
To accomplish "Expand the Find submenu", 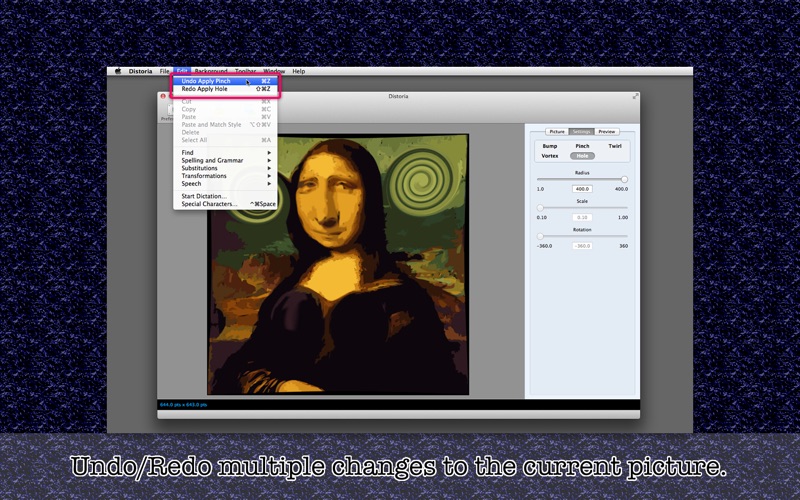I will 226,153.
